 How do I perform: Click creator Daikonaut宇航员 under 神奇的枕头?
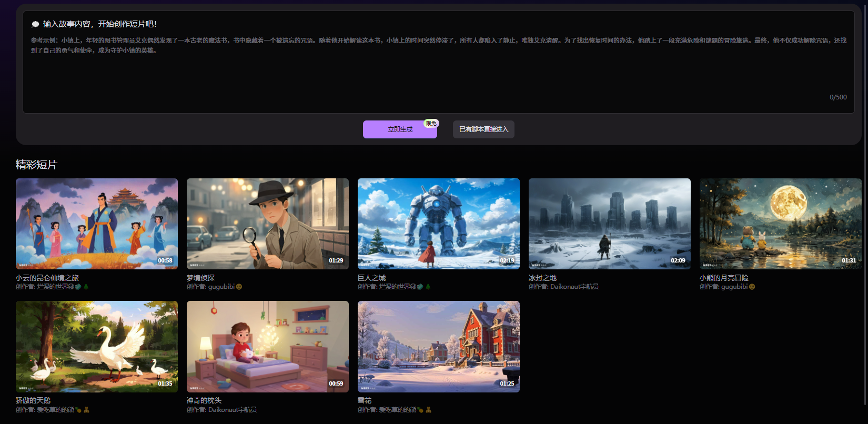[x=232, y=410]
